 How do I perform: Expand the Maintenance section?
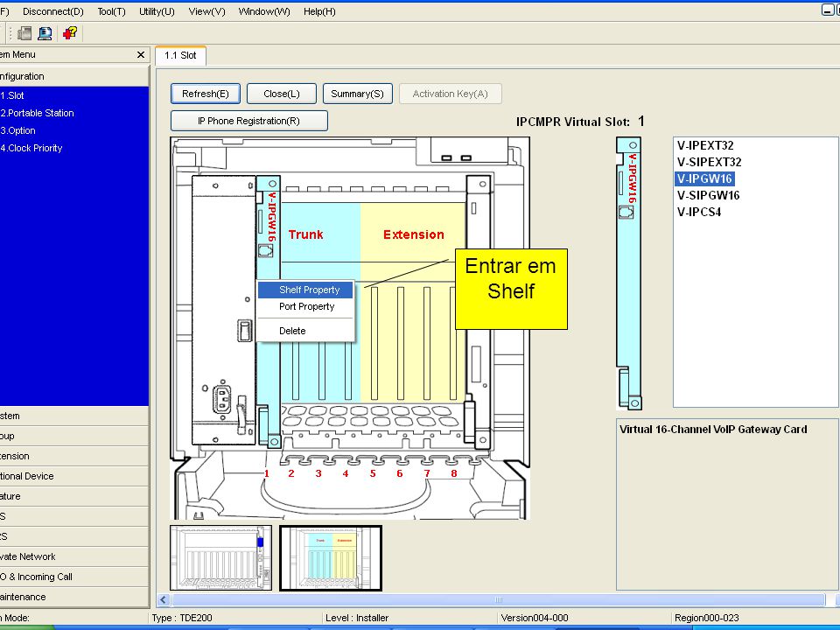pyautogui.click(x=73, y=597)
